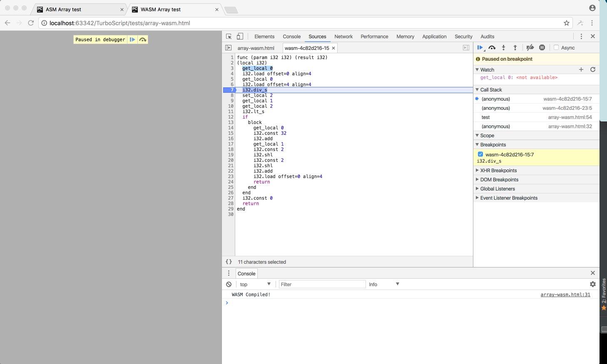Open console log level Info dropdown

point(384,284)
